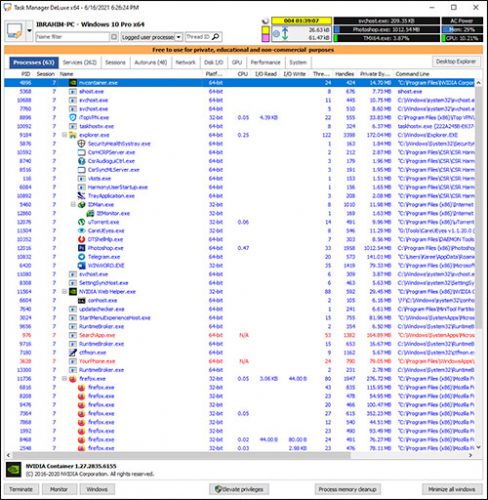Click the vertical scrollbar down arrow
The image size is (488, 500).
[479, 447]
